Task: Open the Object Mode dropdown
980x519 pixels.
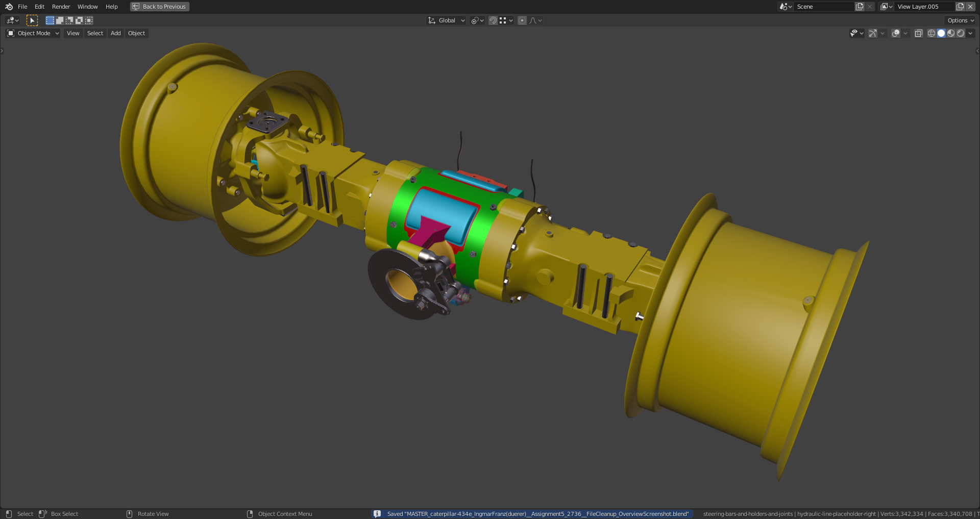Action: point(33,33)
